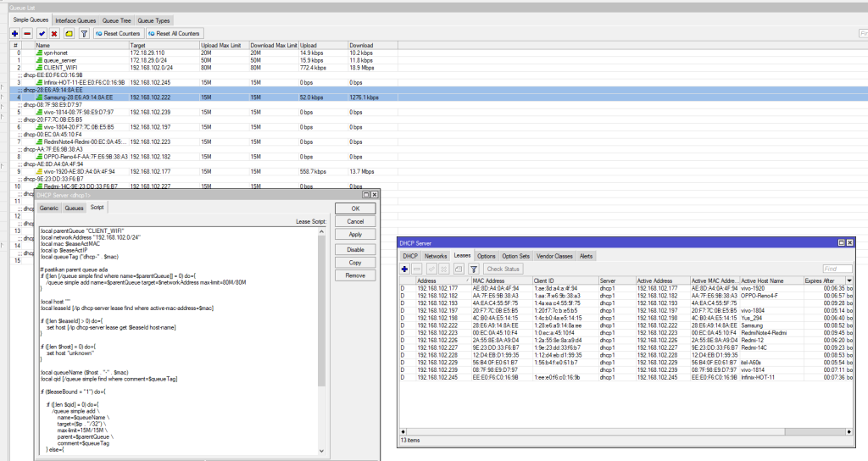Maximize the DHCP Server leases window
Viewport: 868px width, 461px height.
point(842,243)
